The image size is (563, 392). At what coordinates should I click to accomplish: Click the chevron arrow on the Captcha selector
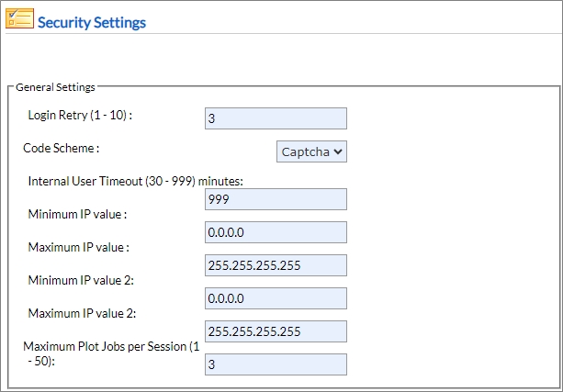pyautogui.click(x=339, y=151)
